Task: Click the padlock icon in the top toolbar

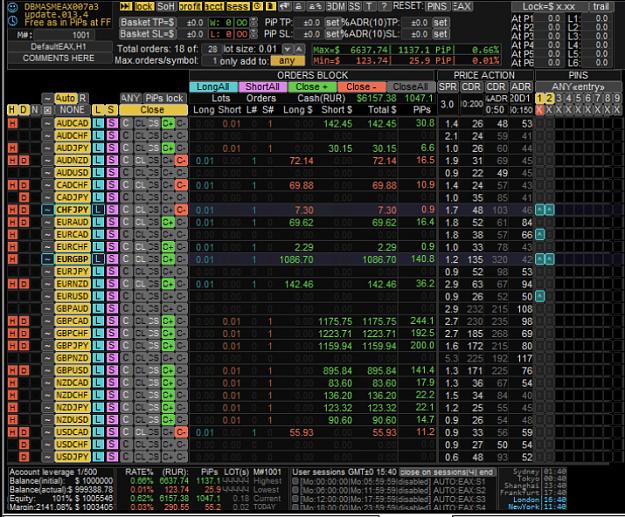Action: (299, 6)
